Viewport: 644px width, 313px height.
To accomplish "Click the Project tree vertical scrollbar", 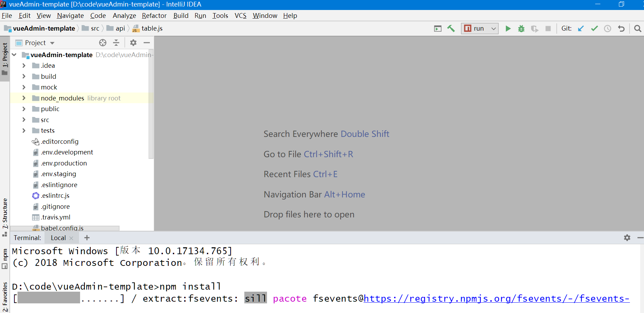I will point(151,104).
